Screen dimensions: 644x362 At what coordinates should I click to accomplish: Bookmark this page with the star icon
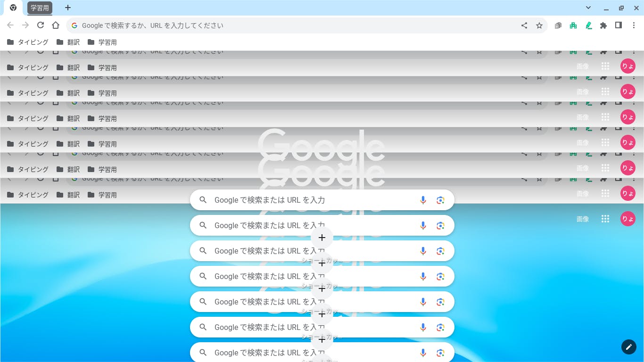click(539, 25)
